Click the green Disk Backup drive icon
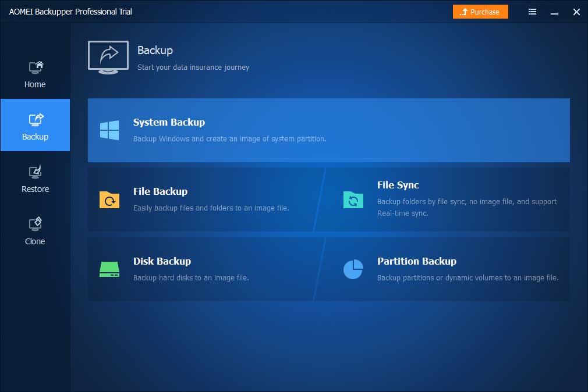Viewport: 588px width, 392px height. (x=109, y=269)
